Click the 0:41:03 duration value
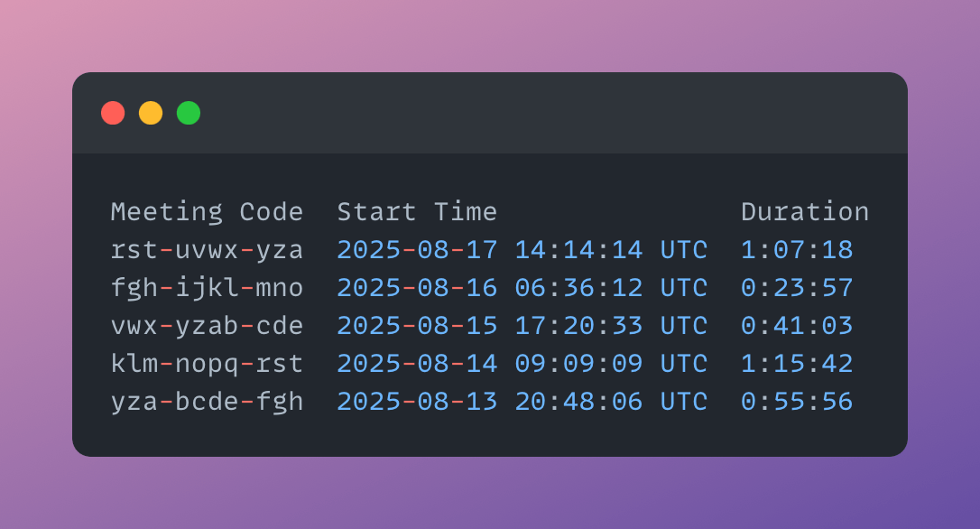This screenshot has width=980, height=529. click(x=797, y=326)
